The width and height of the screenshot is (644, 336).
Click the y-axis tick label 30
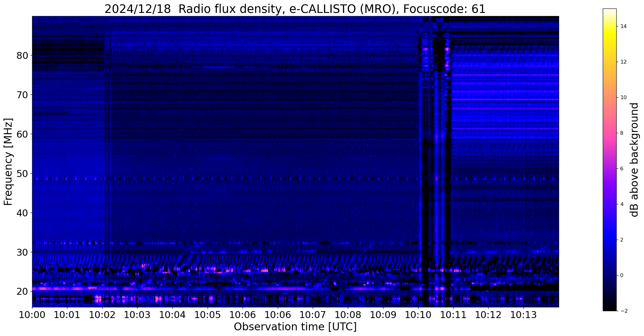[22, 252]
